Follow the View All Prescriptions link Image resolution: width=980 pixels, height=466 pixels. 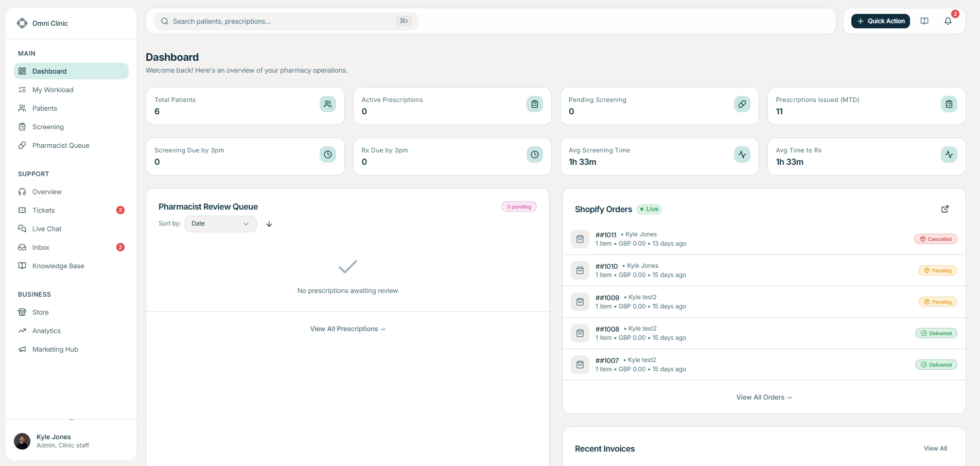click(347, 329)
